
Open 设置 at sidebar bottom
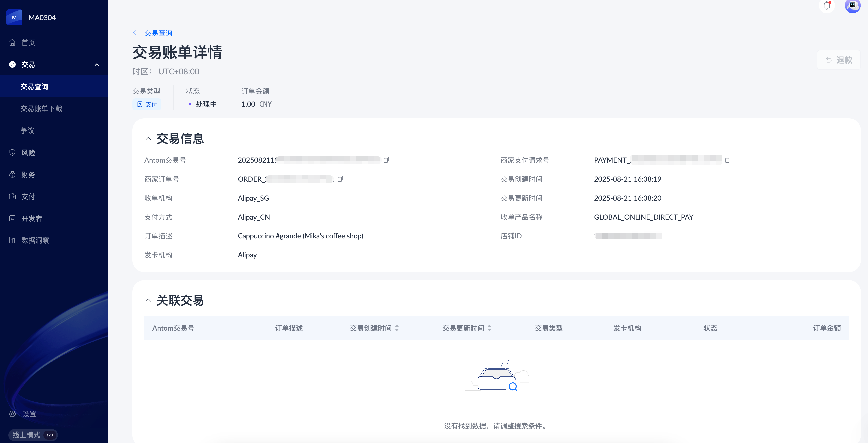click(29, 414)
